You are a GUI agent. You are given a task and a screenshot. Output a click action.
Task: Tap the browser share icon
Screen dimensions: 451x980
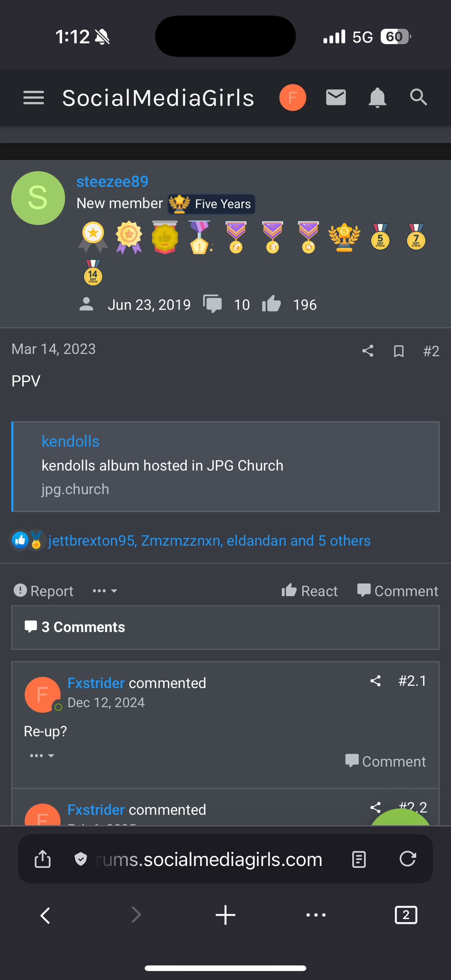click(43, 859)
